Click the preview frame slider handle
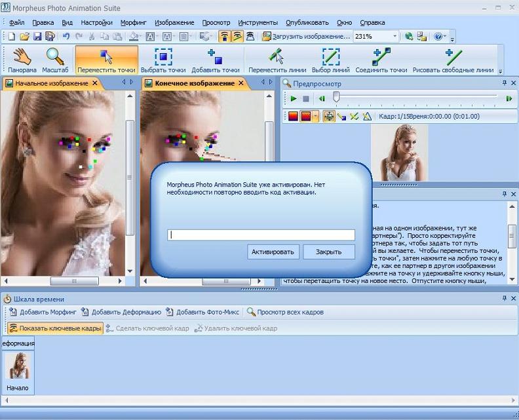The image size is (519, 420). point(336,98)
